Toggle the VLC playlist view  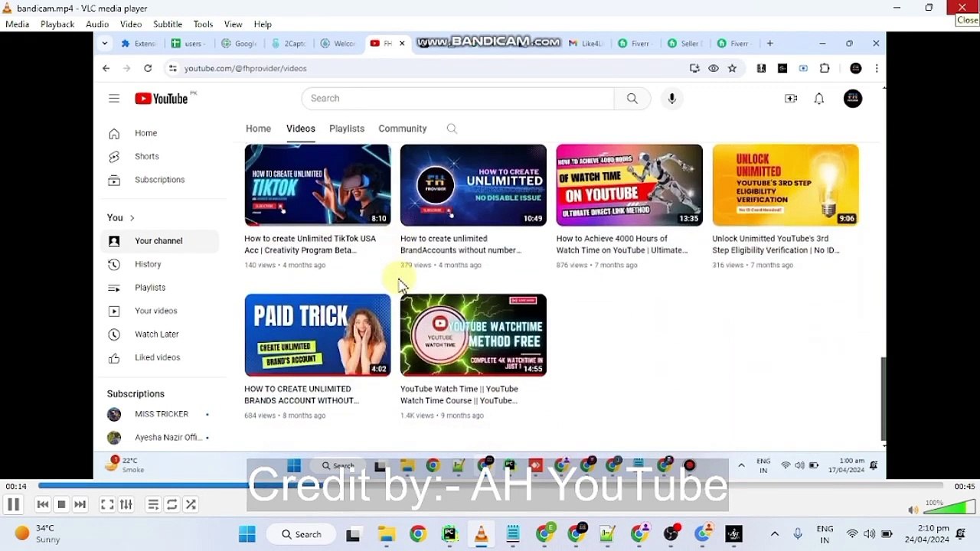pyautogui.click(x=153, y=504)
